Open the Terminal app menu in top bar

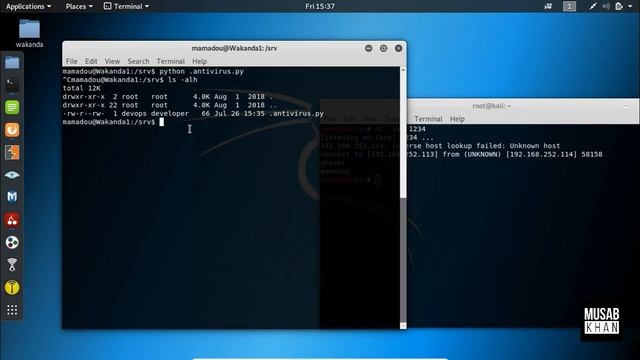[126, 6]
